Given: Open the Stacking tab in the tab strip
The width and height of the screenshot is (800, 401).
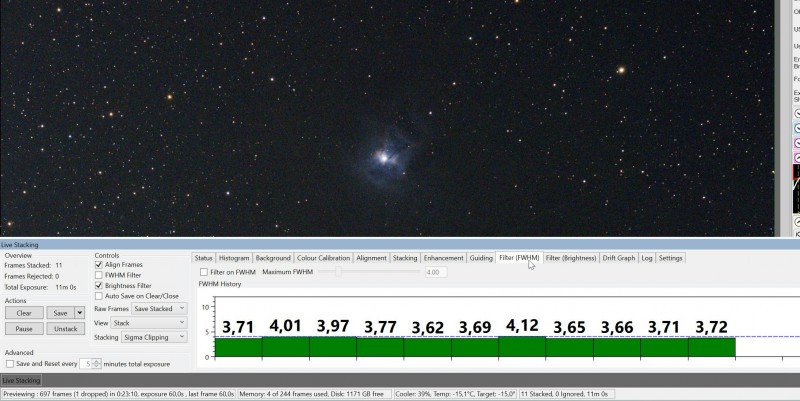Looking at the screenshot, I should point(405,258).
